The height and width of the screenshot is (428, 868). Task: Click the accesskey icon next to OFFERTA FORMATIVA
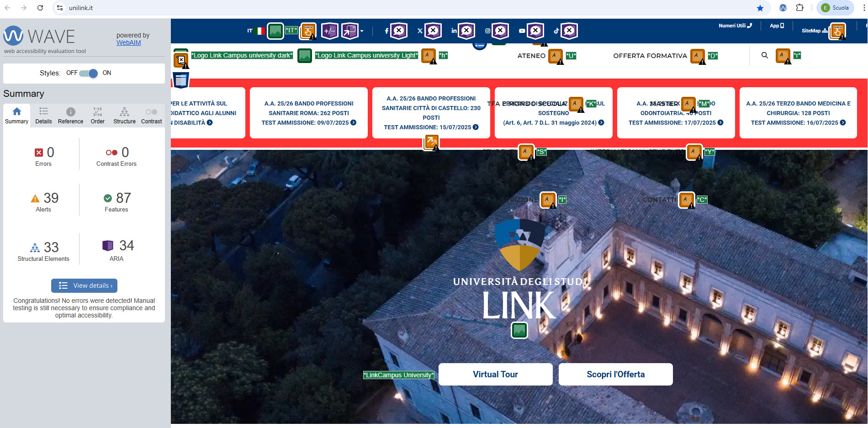click(x=698, y=56)
